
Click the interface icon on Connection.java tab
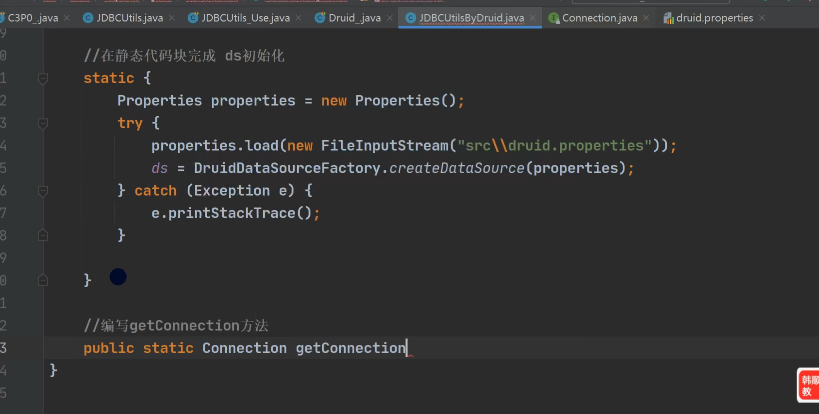tap(554, 18)
